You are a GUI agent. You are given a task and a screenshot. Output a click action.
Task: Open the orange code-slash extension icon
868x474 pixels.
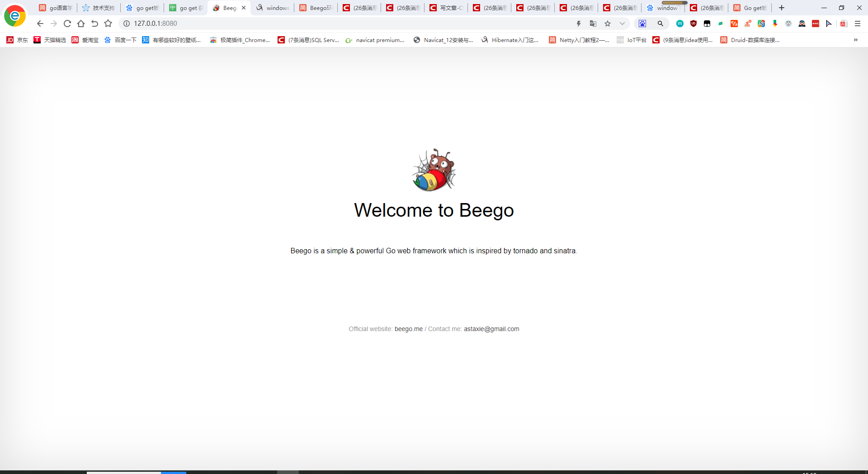[734, 24]
